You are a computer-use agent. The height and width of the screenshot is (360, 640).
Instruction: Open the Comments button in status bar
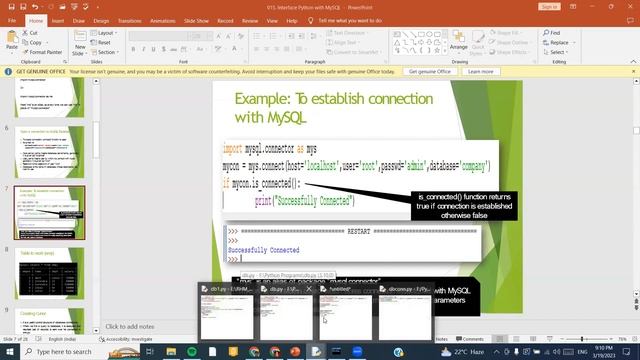(x=470, y=339)
